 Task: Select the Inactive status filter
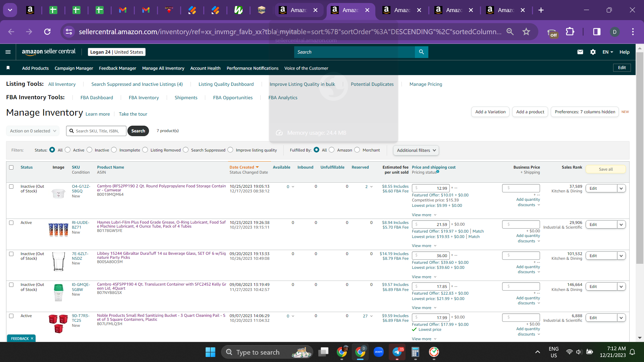pyautogui.click(x=89, y=150)
